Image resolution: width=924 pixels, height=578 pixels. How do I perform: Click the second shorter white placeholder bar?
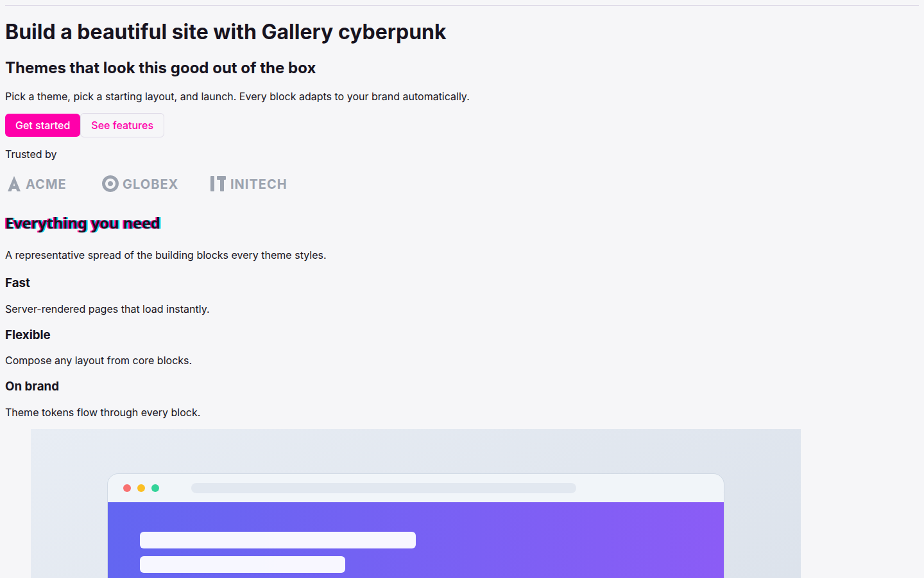coord(243,565)
